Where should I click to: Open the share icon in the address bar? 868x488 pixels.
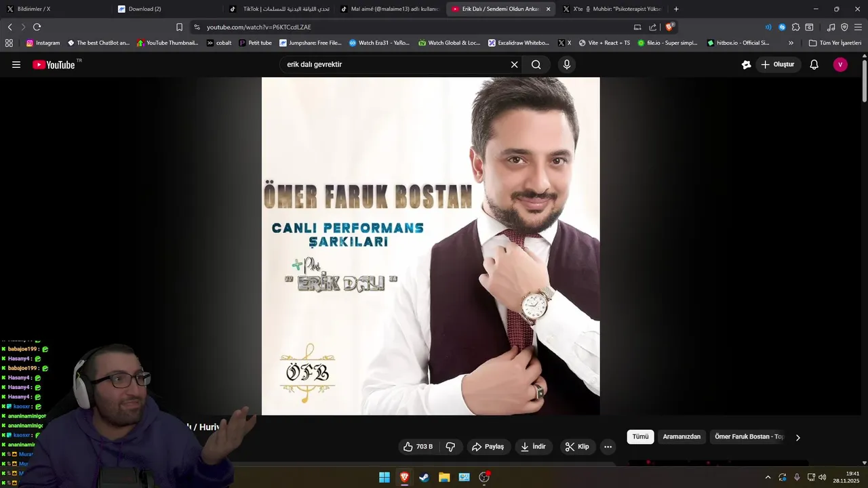(652, 27)
